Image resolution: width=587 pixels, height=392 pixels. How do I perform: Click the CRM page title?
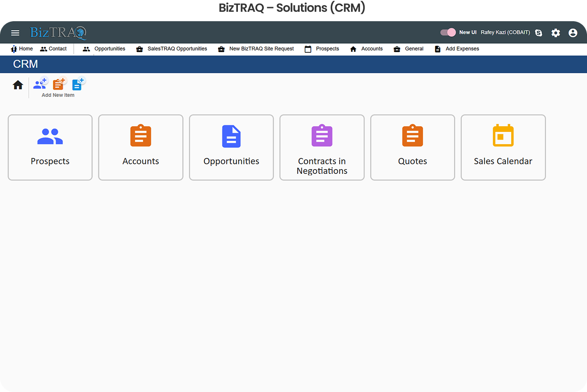tap(25, 64)
